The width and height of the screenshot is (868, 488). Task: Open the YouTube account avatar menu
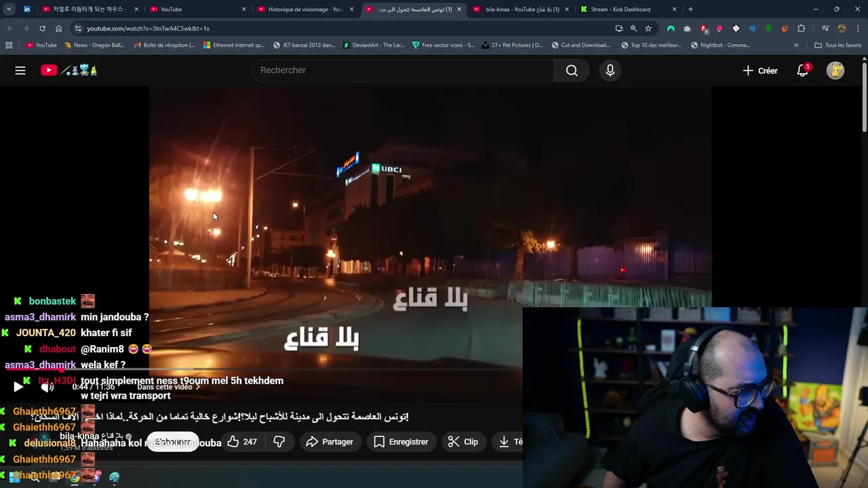835,70
